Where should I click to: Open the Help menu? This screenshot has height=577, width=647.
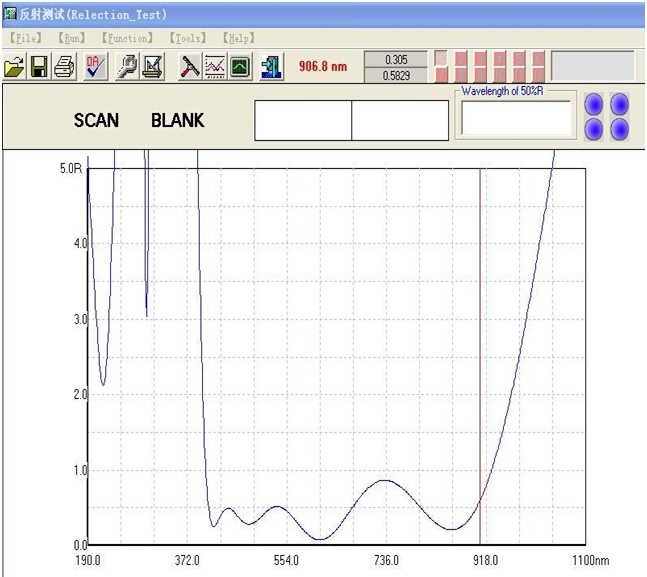tap(237, 38)
